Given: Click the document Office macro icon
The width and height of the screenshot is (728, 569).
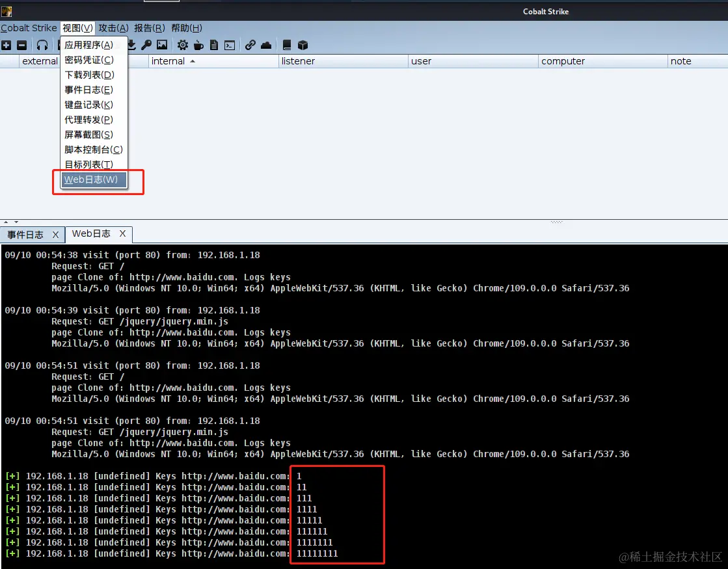Looking at the screenshot, I should tap(214, 45).
